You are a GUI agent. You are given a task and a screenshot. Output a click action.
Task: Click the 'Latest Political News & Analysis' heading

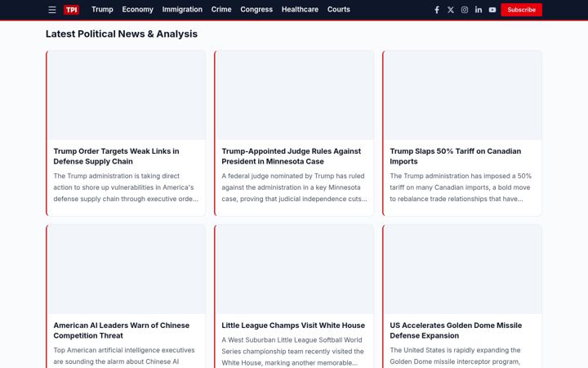122,34
